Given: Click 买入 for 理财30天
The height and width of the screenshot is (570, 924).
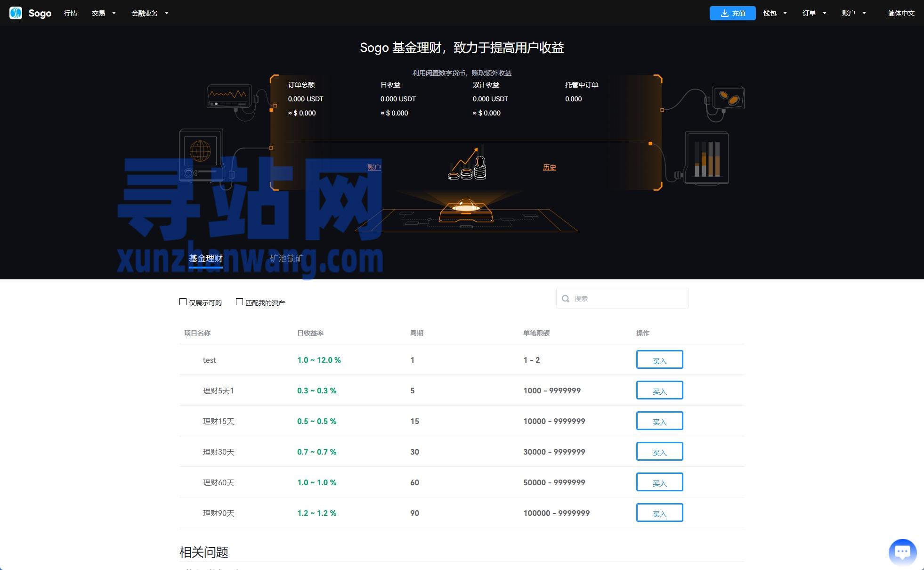Looking at the screenshot, I should click(x=659, y=451).
